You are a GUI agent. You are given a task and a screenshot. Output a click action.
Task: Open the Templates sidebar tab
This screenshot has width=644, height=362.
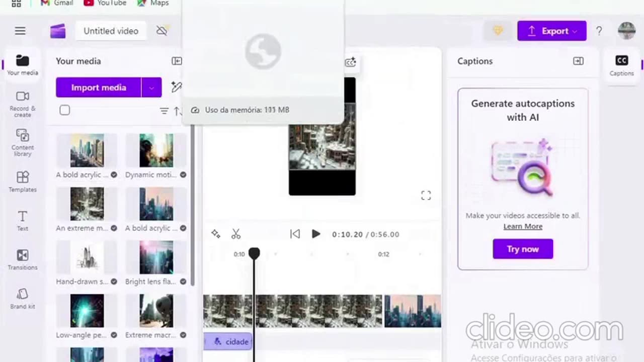coord(22,182)
